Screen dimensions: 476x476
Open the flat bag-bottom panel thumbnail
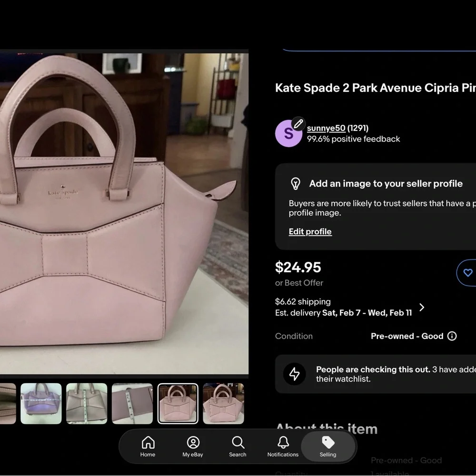coord(132,403)
